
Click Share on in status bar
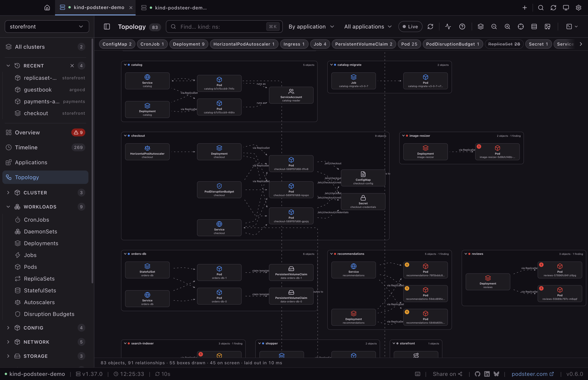pos(447,374)
